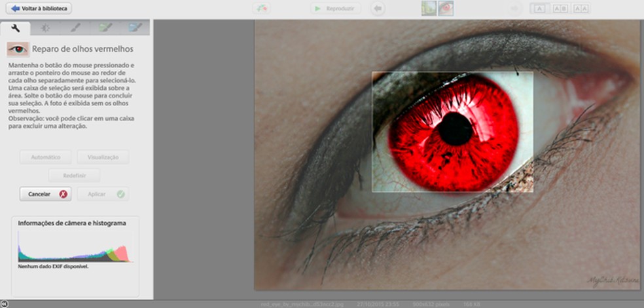The width and height of the screenshot is (644, 308).
Task: Click the Nenhum dado EXIF disponível text
Action: [54, 267]
